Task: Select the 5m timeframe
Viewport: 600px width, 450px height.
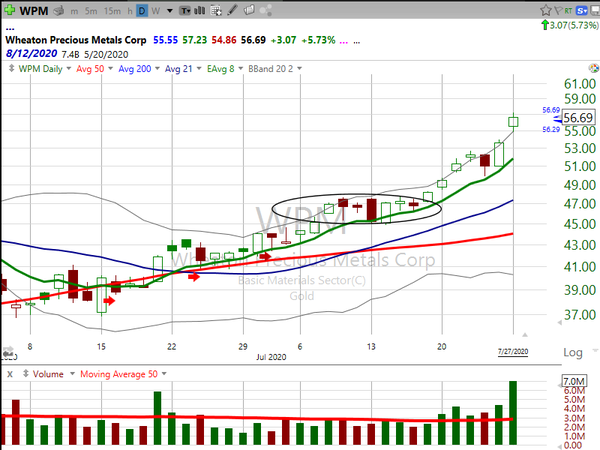Action: pyautogui.click(x=91, y=10)
